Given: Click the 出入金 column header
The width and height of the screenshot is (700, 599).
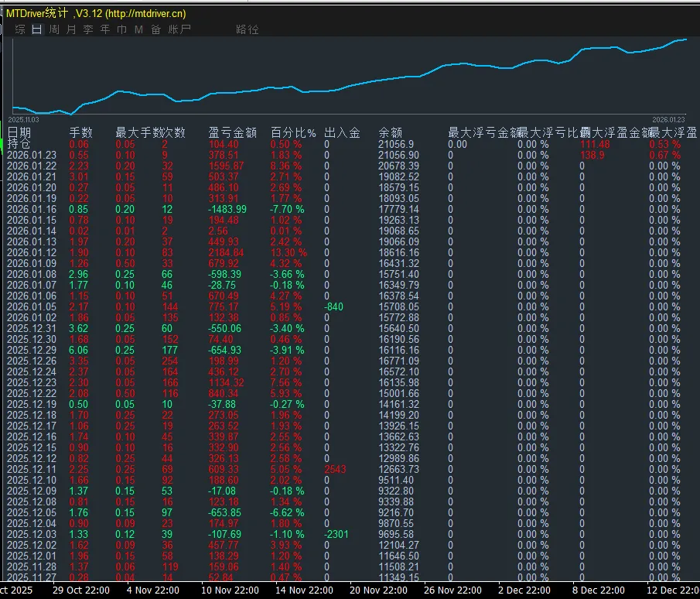Looking at the screenshot, I should (x=342, y=132).
